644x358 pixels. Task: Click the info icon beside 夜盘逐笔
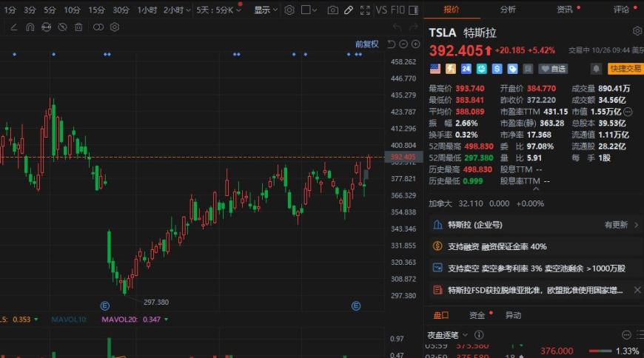pos(478,335)
